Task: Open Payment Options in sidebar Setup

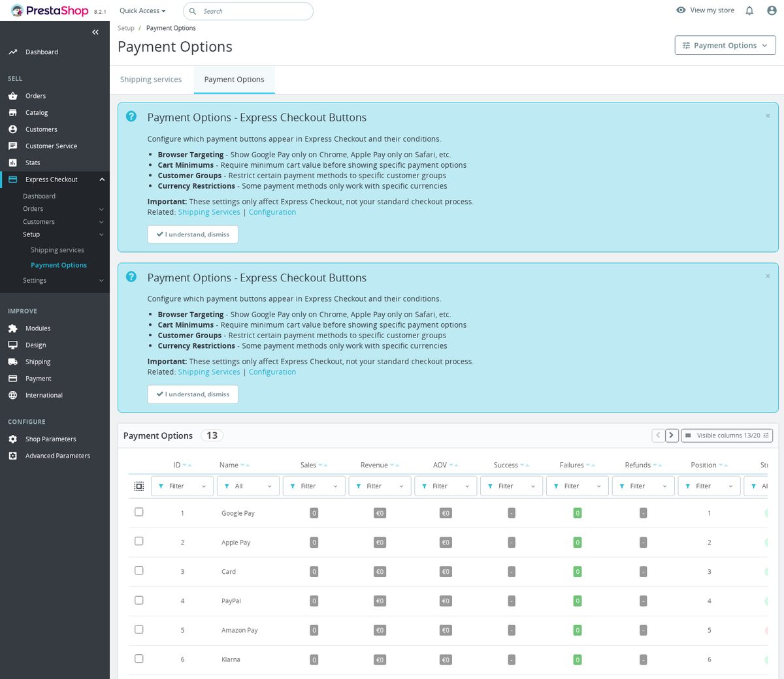Action: click(x=59, y=265)
